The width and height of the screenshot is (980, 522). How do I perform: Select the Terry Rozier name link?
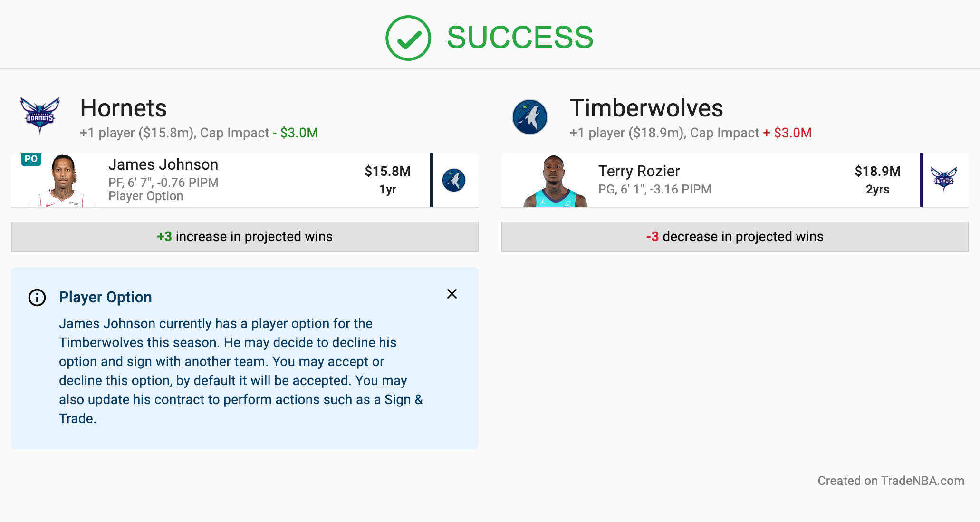pyautogui.click(x=639, y=171)
